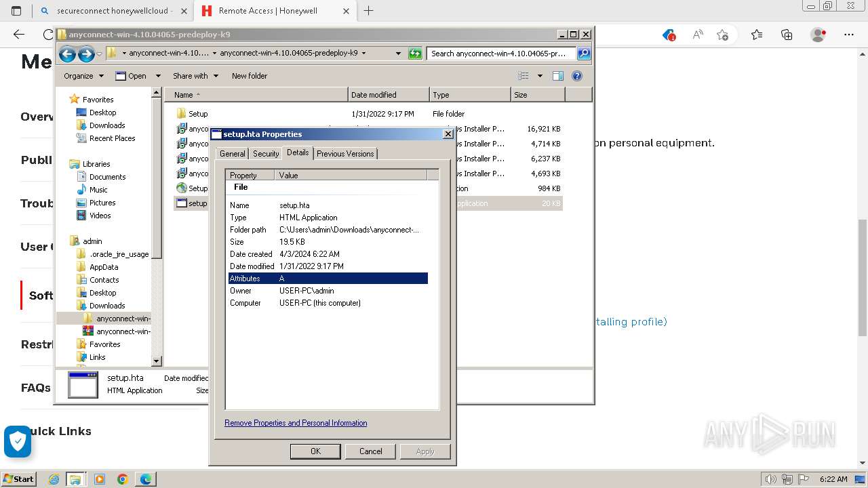Switch to the General tab
The width and height of the screenshot is (868, 488).
pyautogui.click(x=232, y=154)
